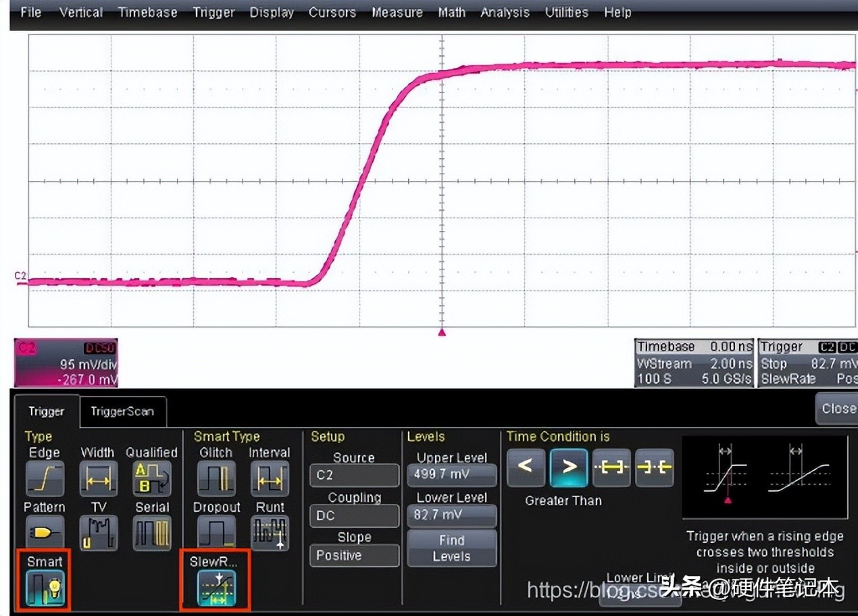Select the Dropout smart trigger icon
858x616 pixels.
tap(216, 533)
